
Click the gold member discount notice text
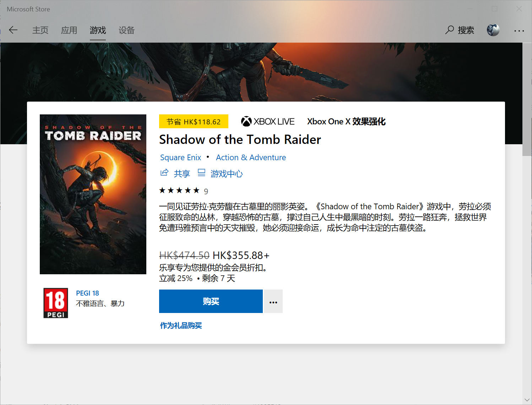click(213, 268)
